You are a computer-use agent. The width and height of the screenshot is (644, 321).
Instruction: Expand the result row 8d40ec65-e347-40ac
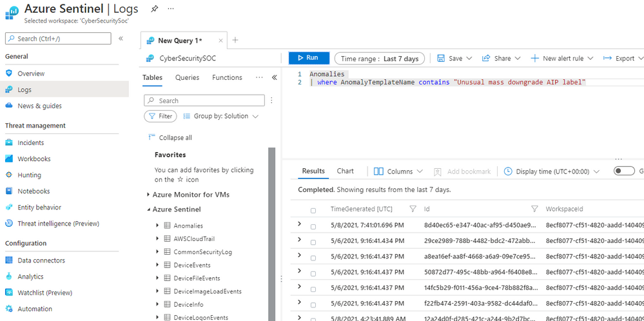299,224
